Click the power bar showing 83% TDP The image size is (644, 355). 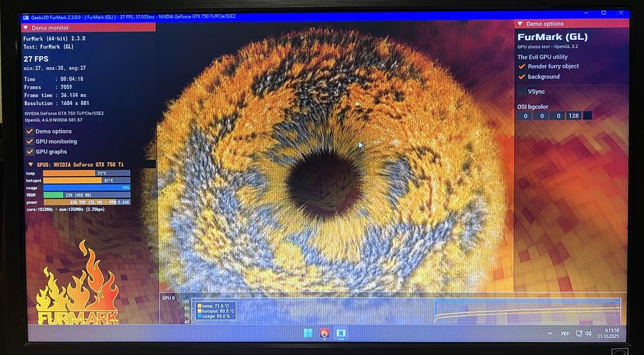coord(87,202)
